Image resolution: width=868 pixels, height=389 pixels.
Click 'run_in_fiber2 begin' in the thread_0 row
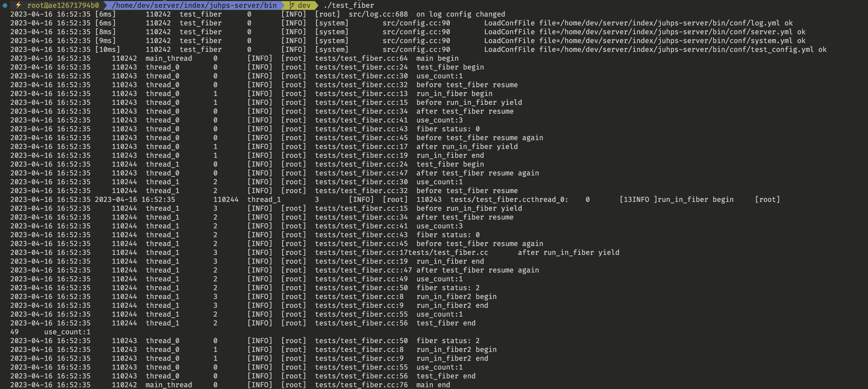tap(456, 349)
